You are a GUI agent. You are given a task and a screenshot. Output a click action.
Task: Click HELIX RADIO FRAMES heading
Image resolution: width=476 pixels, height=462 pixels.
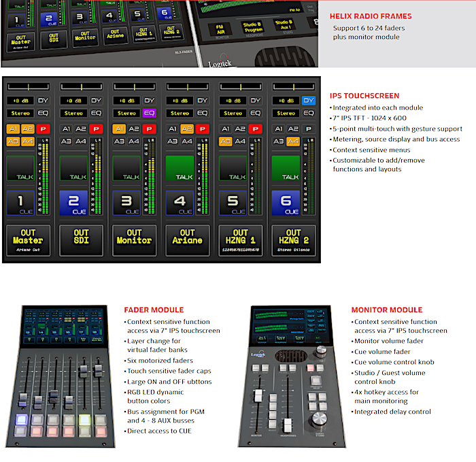pos(371,16)
